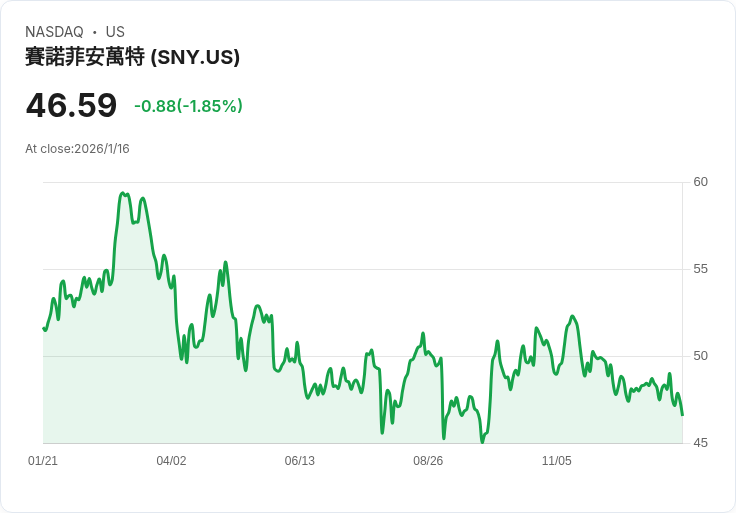Click the US market label
The image size is (736, 513).
click(115, 32)
